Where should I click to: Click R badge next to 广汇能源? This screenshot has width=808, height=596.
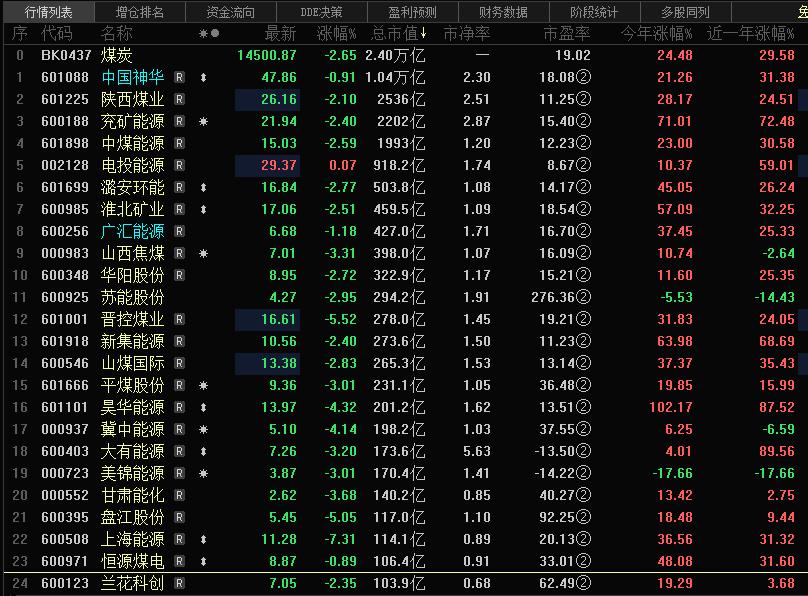(179, 231)
